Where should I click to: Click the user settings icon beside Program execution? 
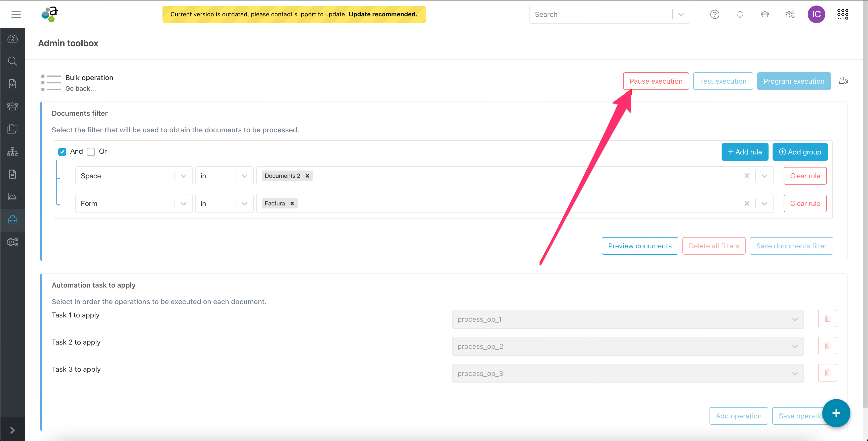click(x=843, y=81)
